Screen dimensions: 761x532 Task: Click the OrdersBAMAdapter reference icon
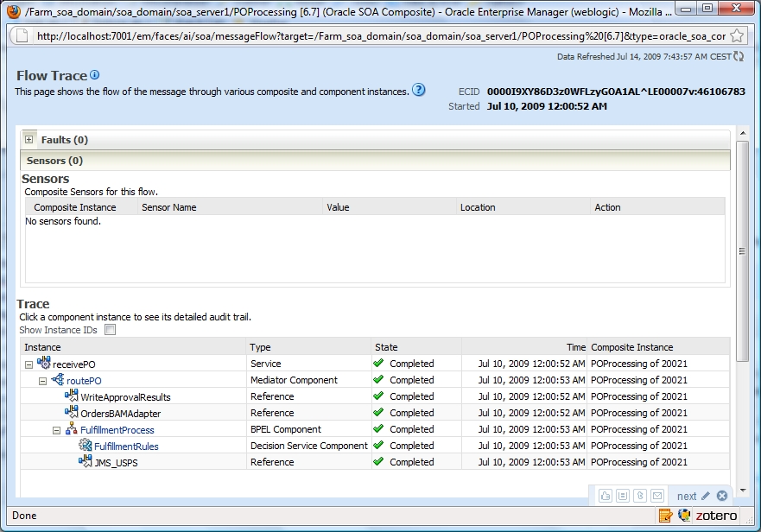(72, 412)
